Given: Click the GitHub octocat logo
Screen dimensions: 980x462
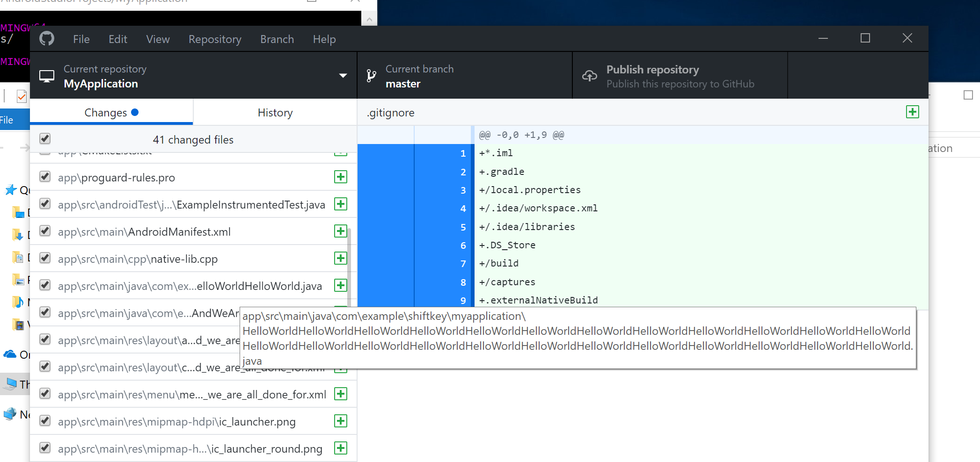Looking at the screenshot, I should click(x=47, y=38).
